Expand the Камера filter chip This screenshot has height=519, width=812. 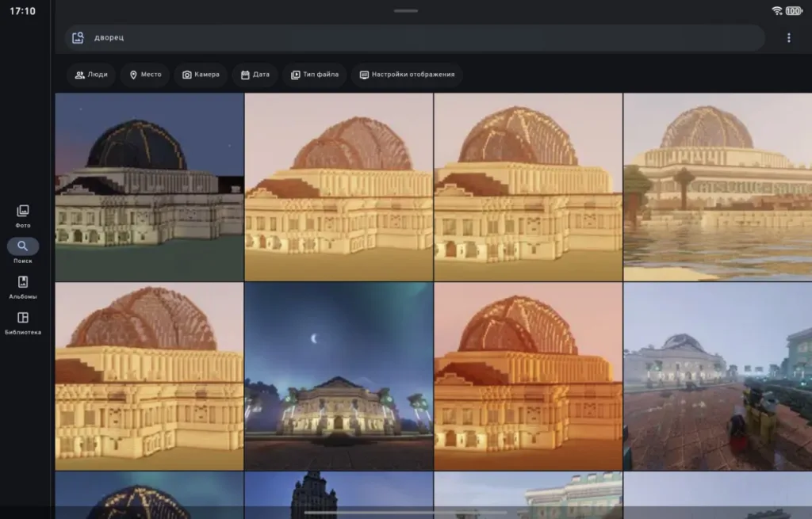201,74
